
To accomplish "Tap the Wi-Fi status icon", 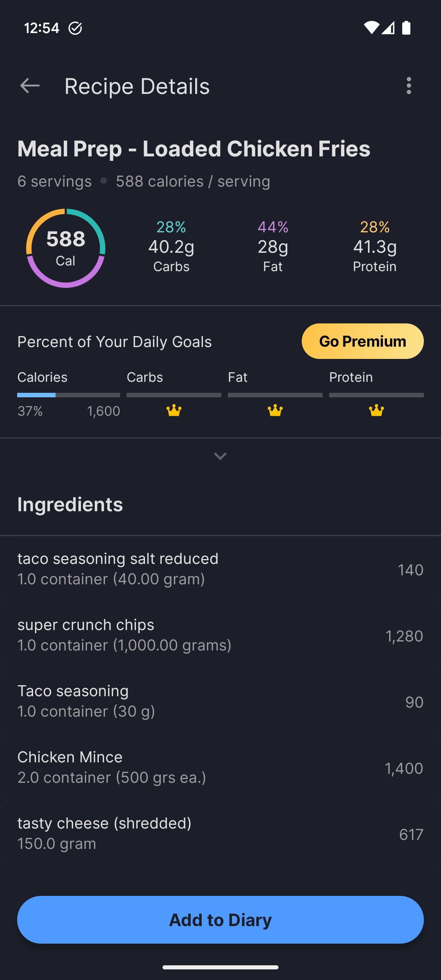I will click(x=371, y=28).
